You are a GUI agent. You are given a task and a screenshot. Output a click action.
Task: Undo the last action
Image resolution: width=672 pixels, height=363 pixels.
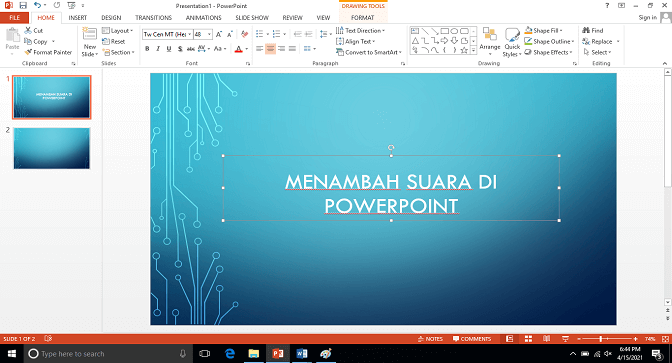[37, 6]
